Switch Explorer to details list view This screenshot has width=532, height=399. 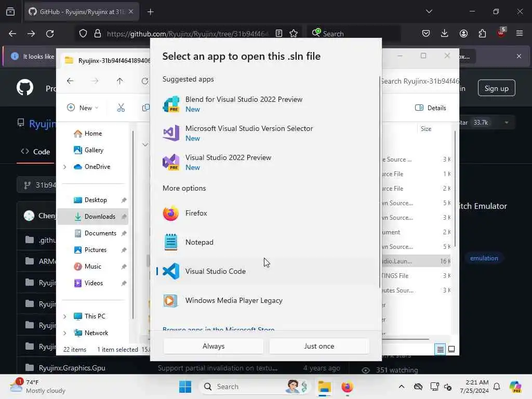(440, 349)
